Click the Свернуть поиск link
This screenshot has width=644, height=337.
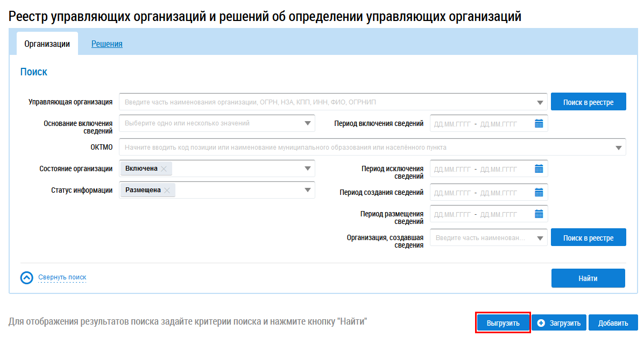point(62,277)
